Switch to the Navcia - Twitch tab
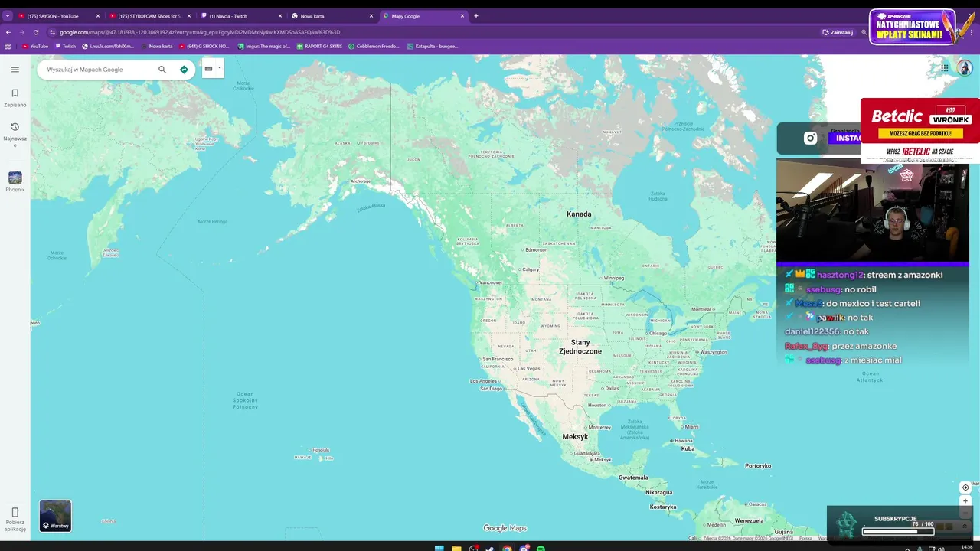The width and height of the screenshot is (980, 551). [x=240, y=16]
